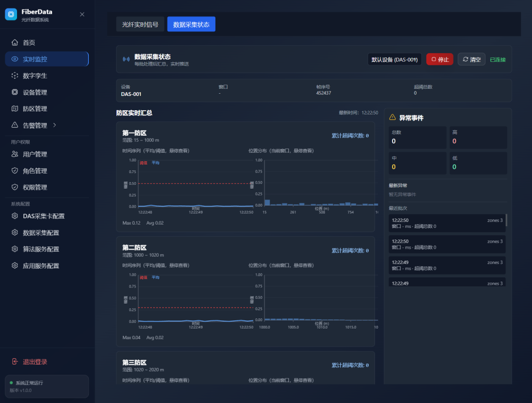
Task: Open 首页 via its home icon
Action: pyautogui.click(x=15, y=43)
